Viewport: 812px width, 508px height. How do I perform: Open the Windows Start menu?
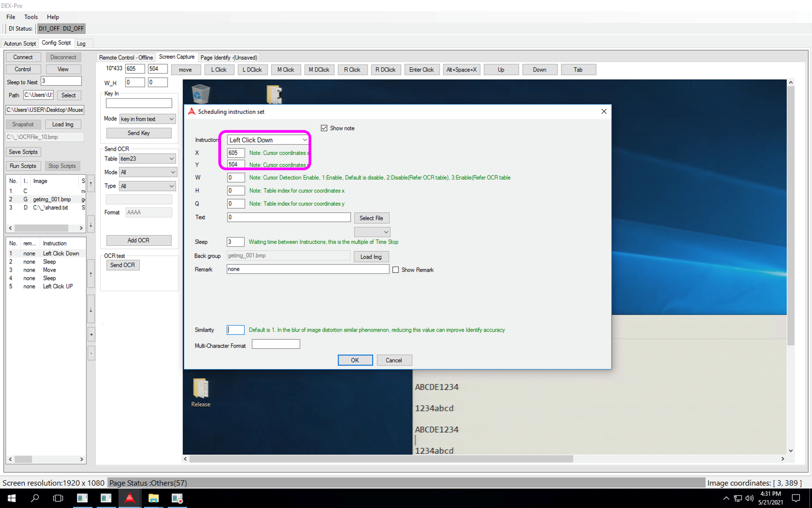tap(12, 498)
